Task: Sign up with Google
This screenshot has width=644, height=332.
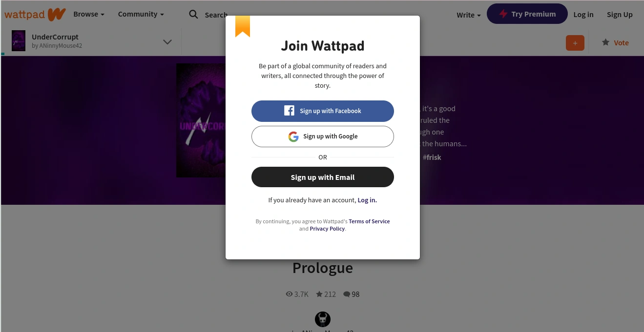Action: (x=323, y=137)
